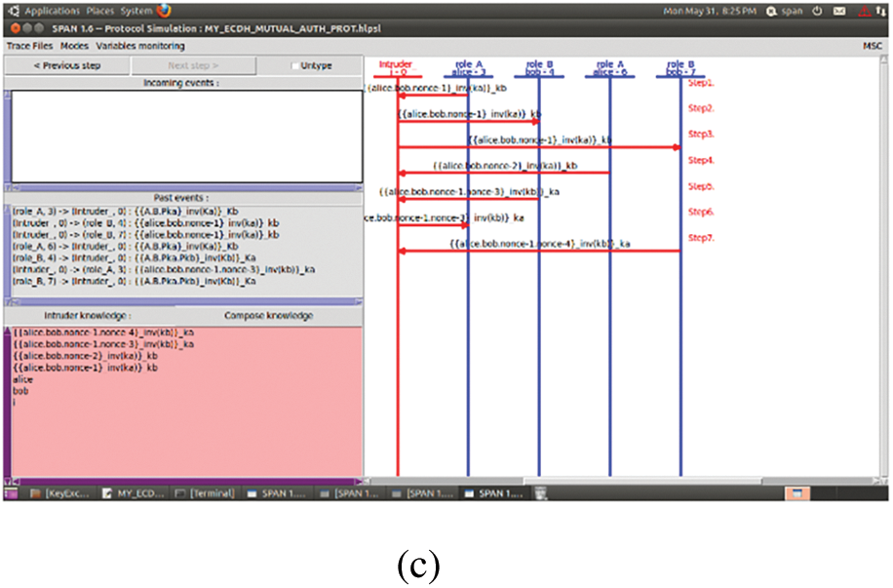This screenshot has width=893, height=588.
Task: Open the Trace Files menu
Action: (30, 46)
